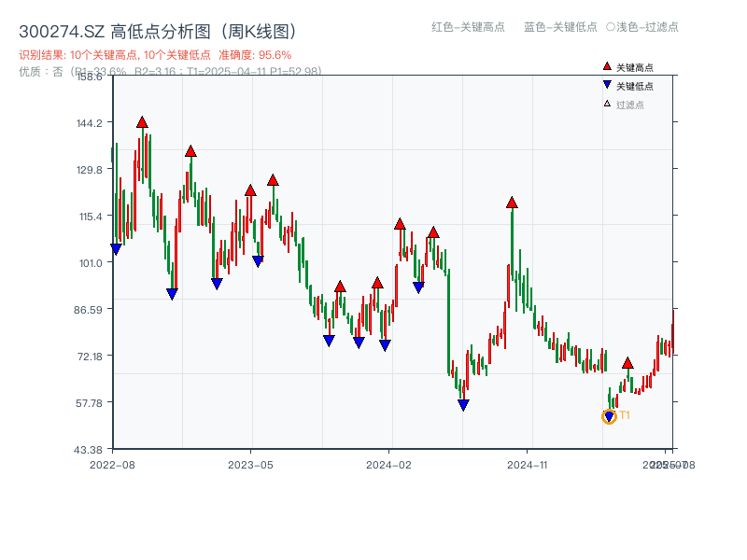Click the blue low marker near 2023-05
This screenshot has height=560, width=747.
[x=258, y=259]
